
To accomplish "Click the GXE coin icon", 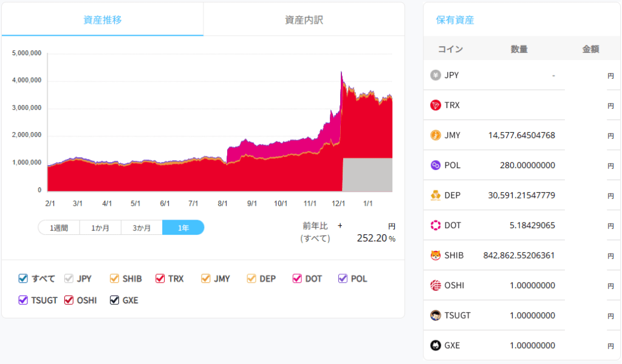I will tap(436, 346).
